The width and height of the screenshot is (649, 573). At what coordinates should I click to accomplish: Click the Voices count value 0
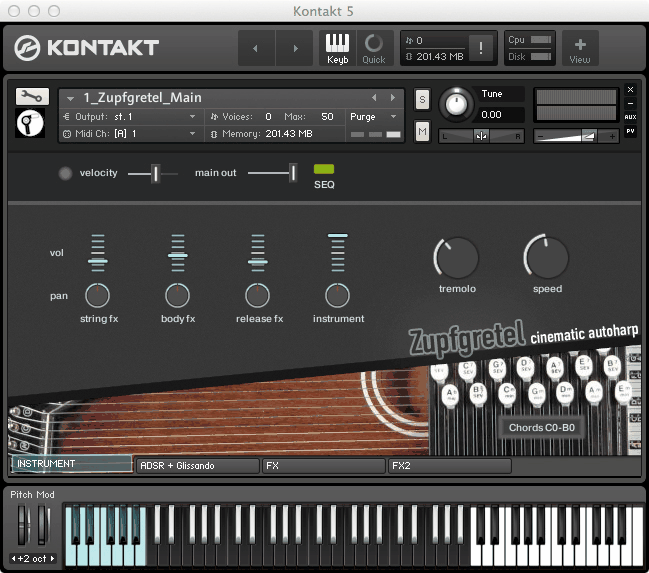[268, 117]
